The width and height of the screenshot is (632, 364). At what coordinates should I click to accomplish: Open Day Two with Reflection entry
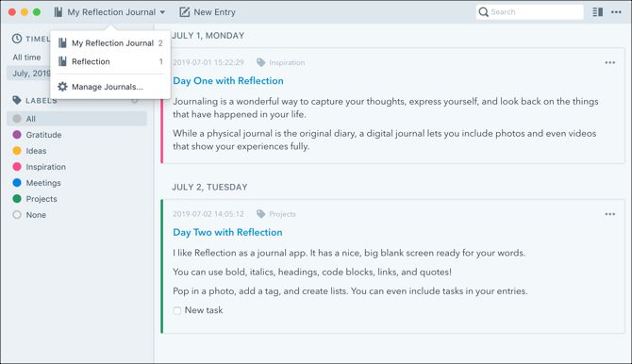[x=227, y=232]
